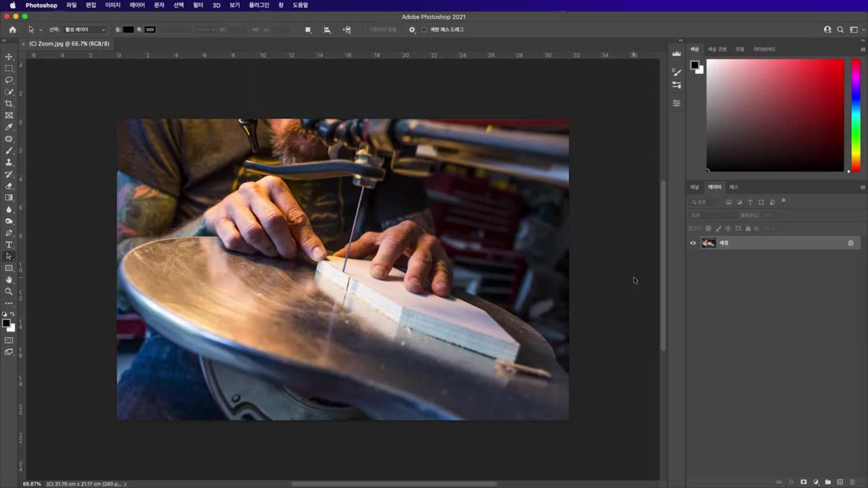The height and width of the screenshot is (488, 868).
Task: Select the Zoom tool in toolbar
Action: [9, 291]
